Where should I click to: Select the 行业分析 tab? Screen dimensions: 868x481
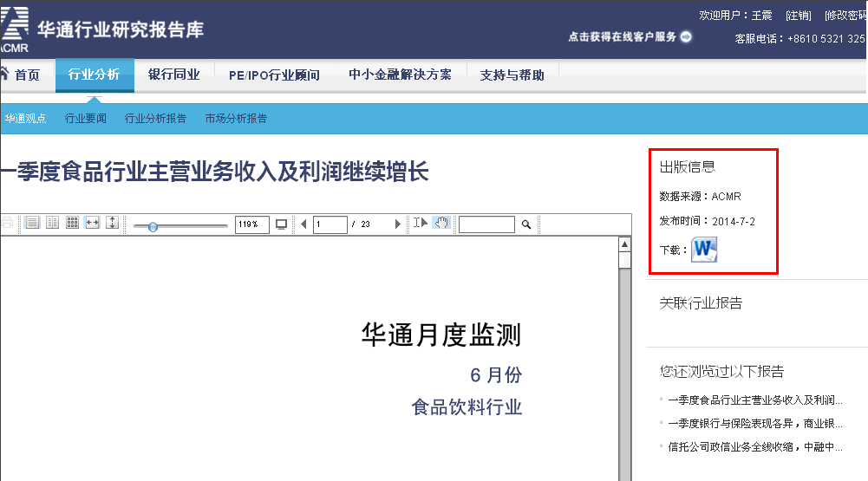95,75
